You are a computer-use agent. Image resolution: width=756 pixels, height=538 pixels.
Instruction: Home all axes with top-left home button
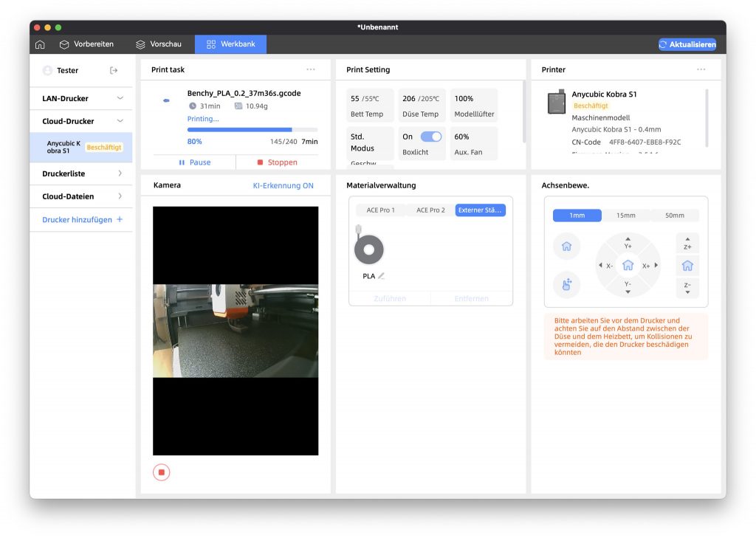point(566,246)
